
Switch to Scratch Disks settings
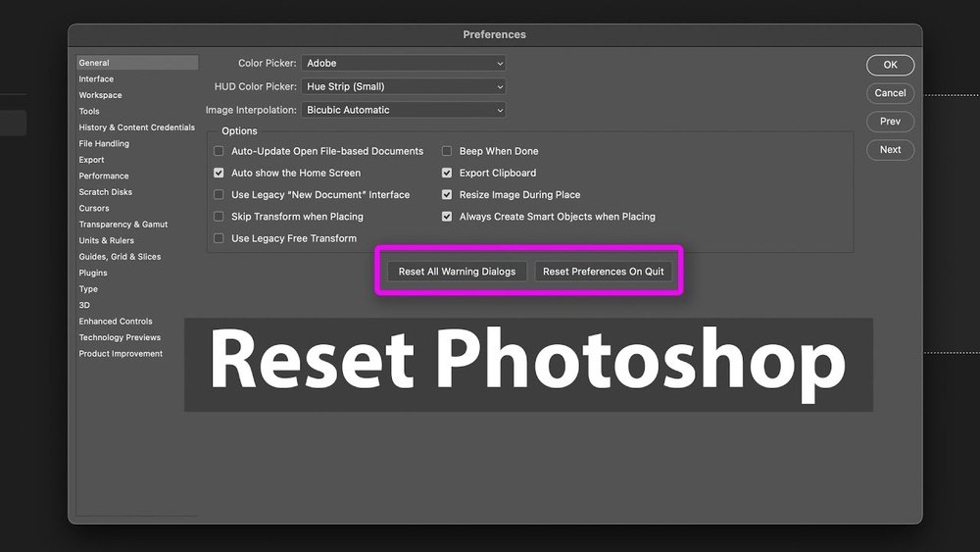(x=106, y=192)
